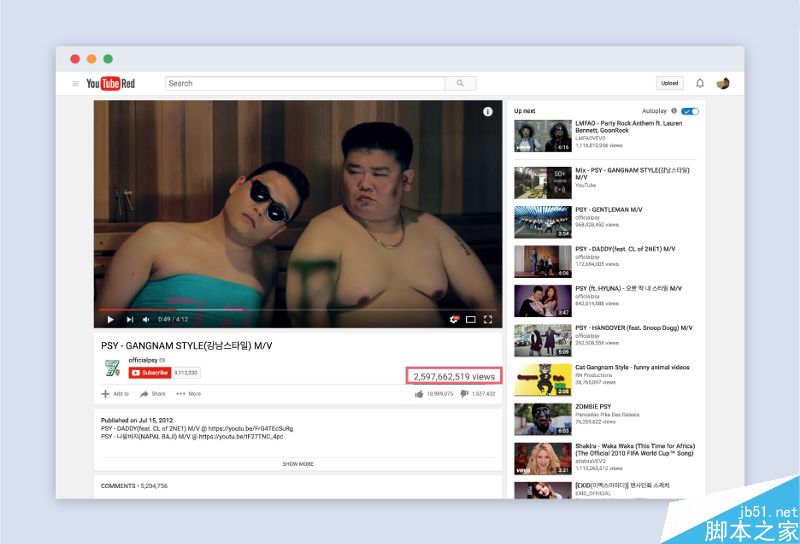800x544 pixels.
Task: Enter full screen mode
Action: (x=488, y=319)
